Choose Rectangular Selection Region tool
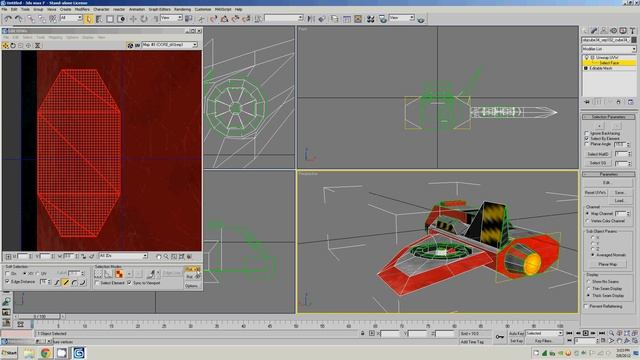 110,19
